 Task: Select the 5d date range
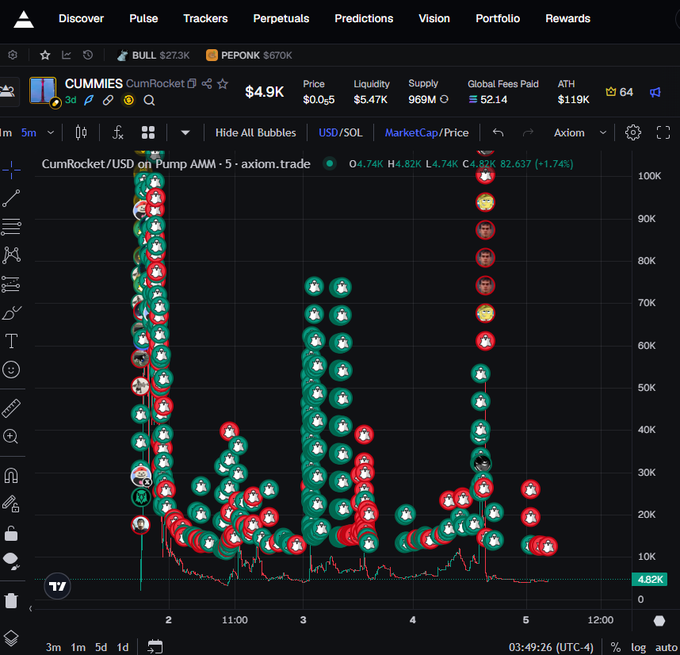101,647
